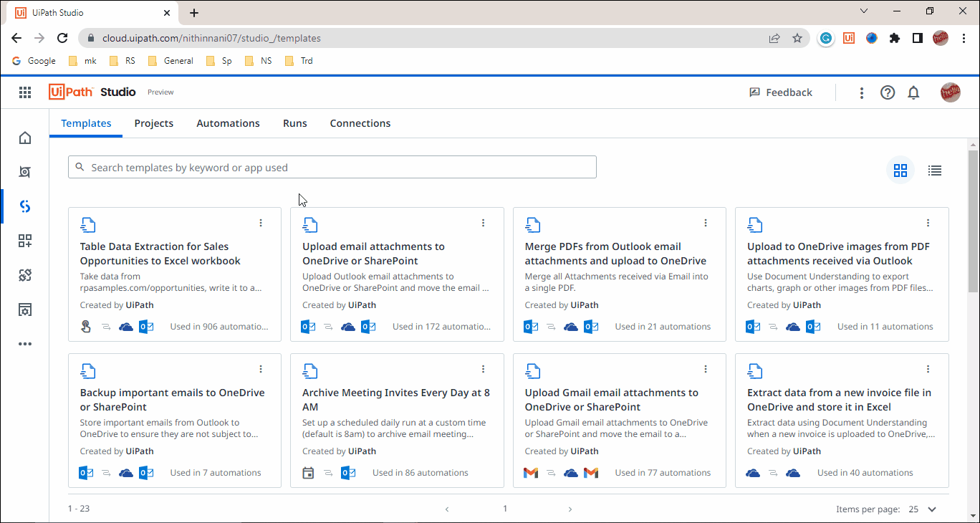Click calendar schedule icon on Archive Meeting card

[x=309, y=473]
